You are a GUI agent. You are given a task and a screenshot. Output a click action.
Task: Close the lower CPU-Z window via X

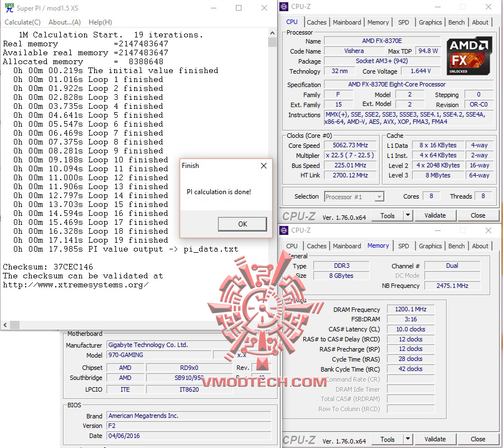coord(489,230)
